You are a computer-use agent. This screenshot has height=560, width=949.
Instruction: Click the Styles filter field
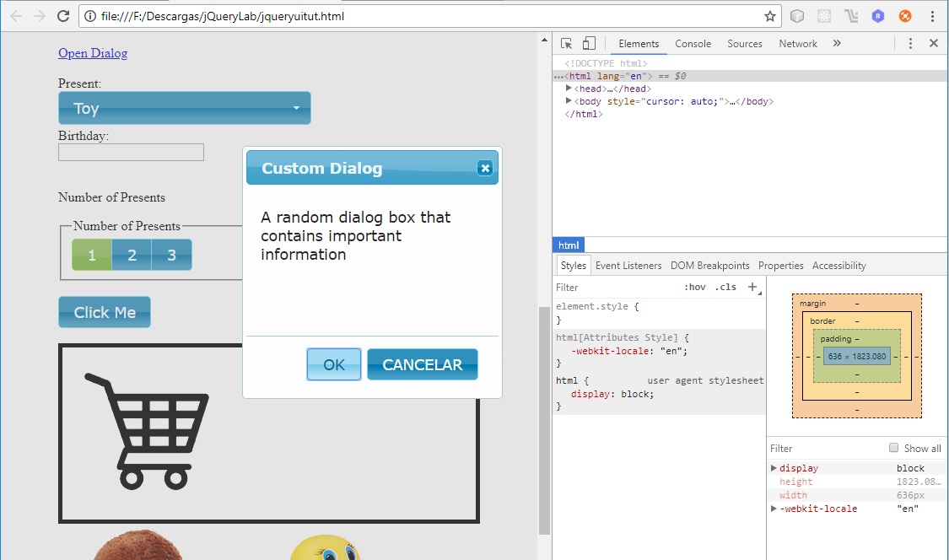(x=616, y=287)
